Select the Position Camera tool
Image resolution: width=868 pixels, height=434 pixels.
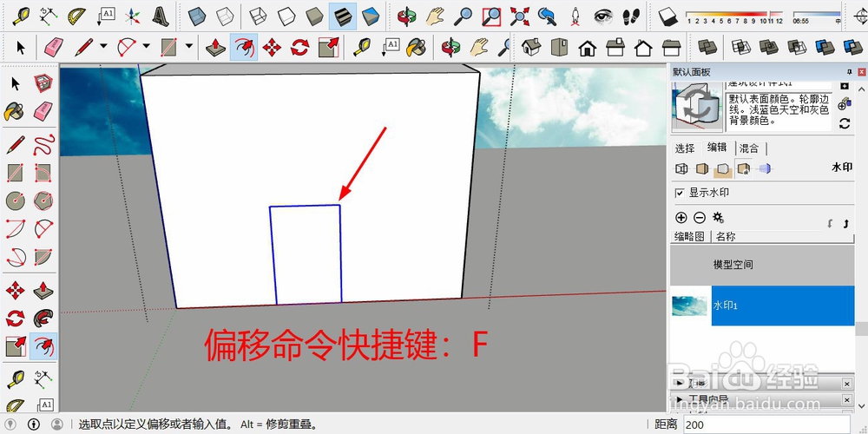point(575,16)
